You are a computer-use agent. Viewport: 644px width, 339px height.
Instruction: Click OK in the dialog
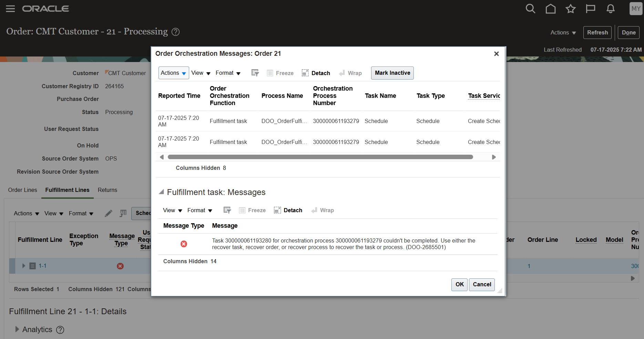[x=459, y=285]
